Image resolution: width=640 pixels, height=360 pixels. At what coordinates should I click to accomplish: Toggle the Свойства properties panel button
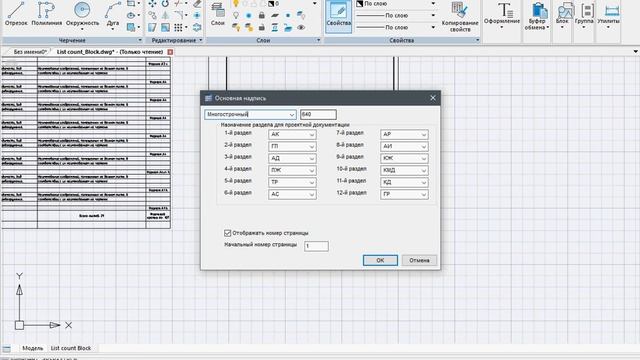coord(338,16)
